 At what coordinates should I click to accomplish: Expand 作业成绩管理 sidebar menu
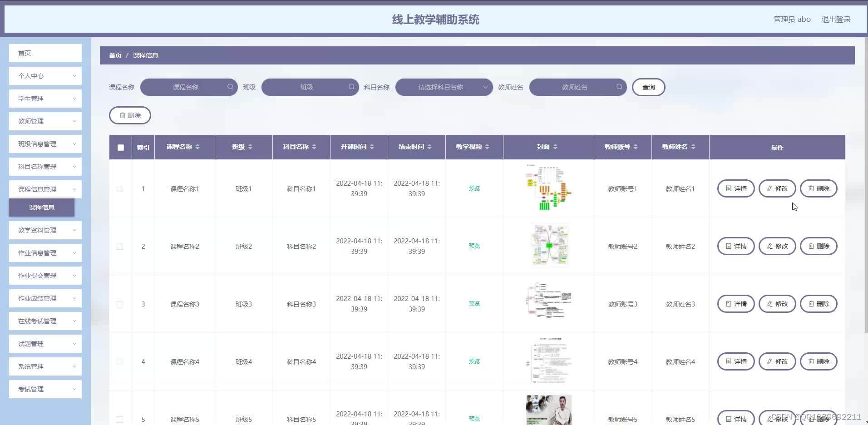(x=45, y=298)
